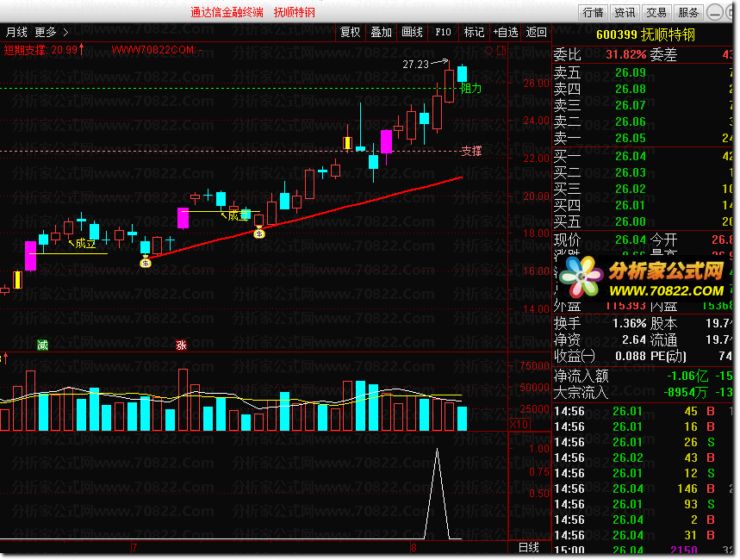Click the 现价 26.04 current price
This screenshot has height=560, width=740.
click(x=631, y=240)
